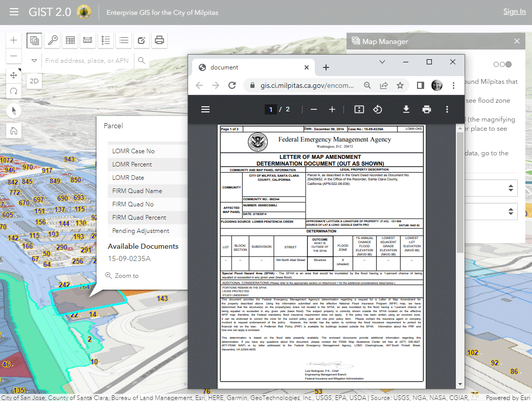Expand the search source dropdown arrow
Image resolution: width=532 pixels, height=401 pixels.
click(x=34, y=61)
